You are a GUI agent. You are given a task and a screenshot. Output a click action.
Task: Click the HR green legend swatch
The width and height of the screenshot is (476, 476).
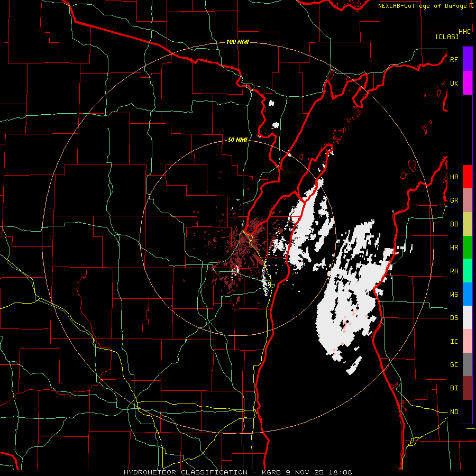tap(467, 247)
